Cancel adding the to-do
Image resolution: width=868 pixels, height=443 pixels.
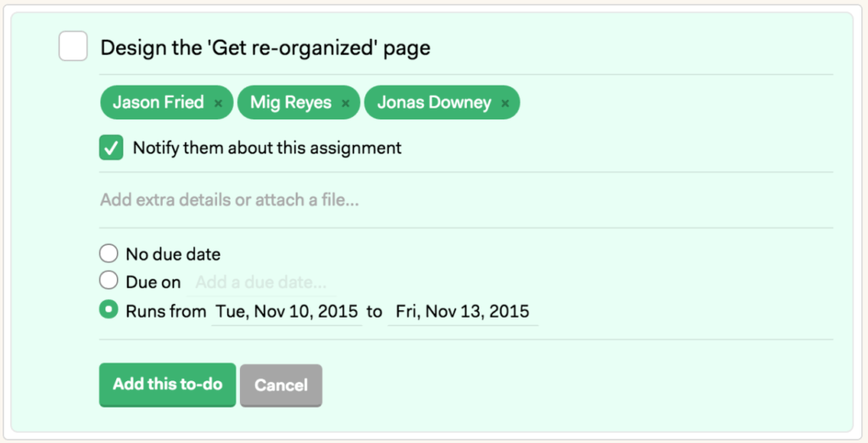(281, 385)
